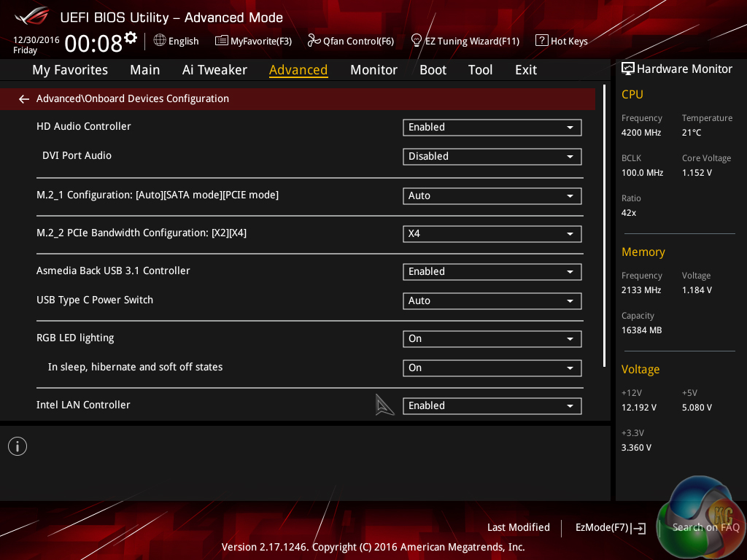This screenshot has width=747, height=560.
Task: Click the +12V 12.192 V reading
Action: [638, 408]
